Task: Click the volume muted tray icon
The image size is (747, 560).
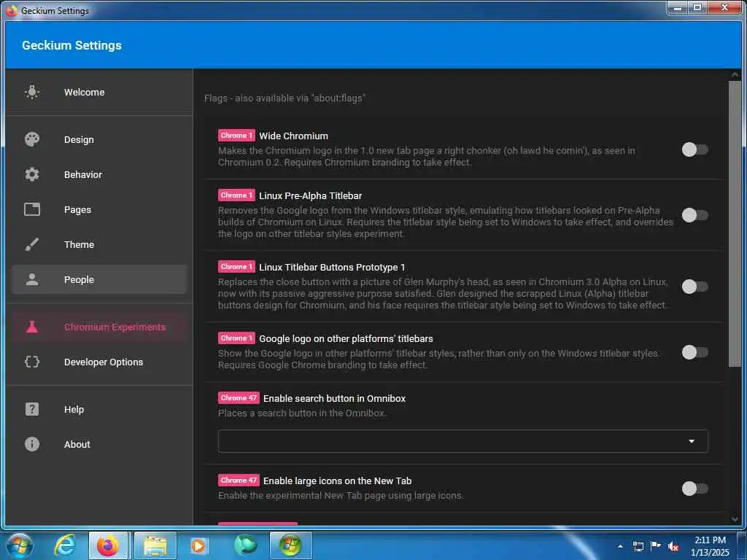Action: pyautogui.click(x=673, y=547)
